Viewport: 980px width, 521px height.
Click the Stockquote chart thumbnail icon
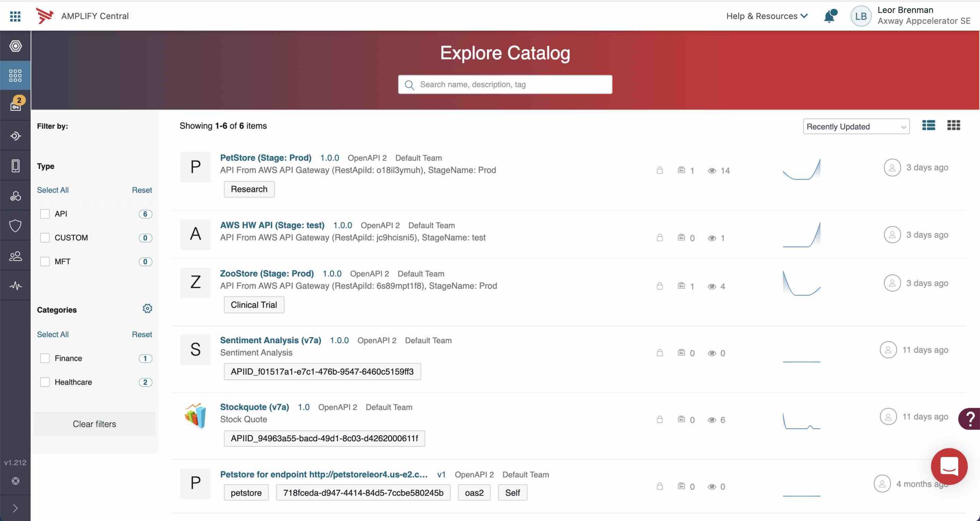coord(196,416)
